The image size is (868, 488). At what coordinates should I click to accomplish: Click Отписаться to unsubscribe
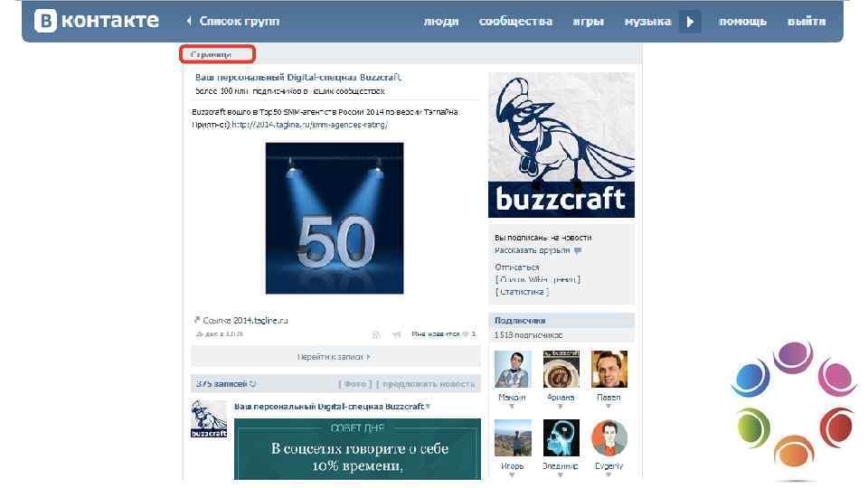point(516,267)
